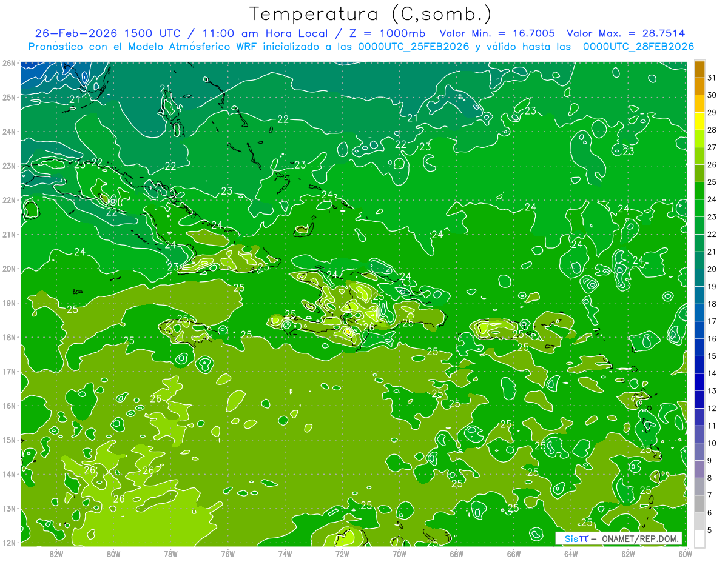Select the orange-brown color scale segment above 31
The width and height of the screenshot is (728, 562).
[700, 70]
